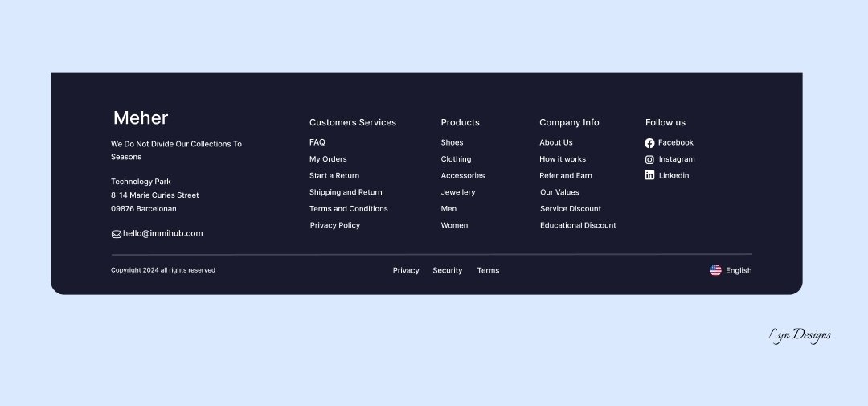Click hello@immihub.com email address
The image size is (868, 406).
pos(162,234)
